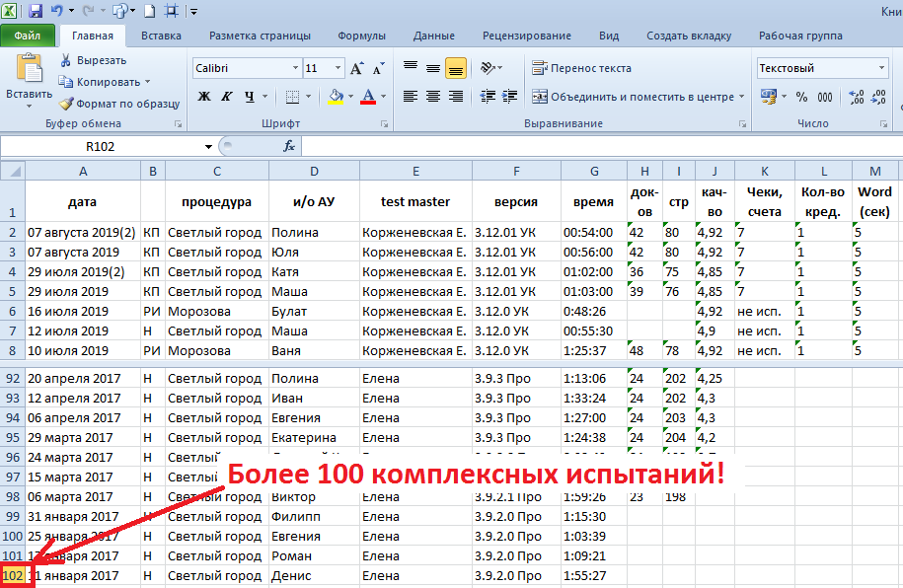This screenshot has height=588, width=903.
Task: Click the insert function fx icon
Action: coord(289,146)
